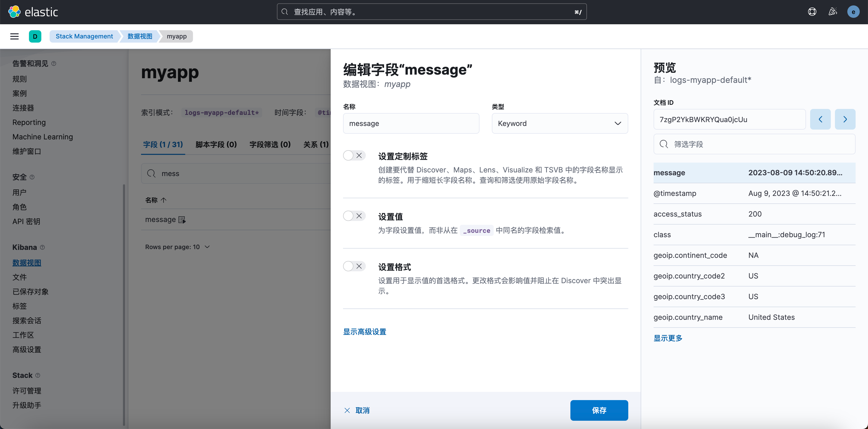Go to previous document with left arrow
The height and width of the screenshot is (429, 868).
(x=820, y=119)
